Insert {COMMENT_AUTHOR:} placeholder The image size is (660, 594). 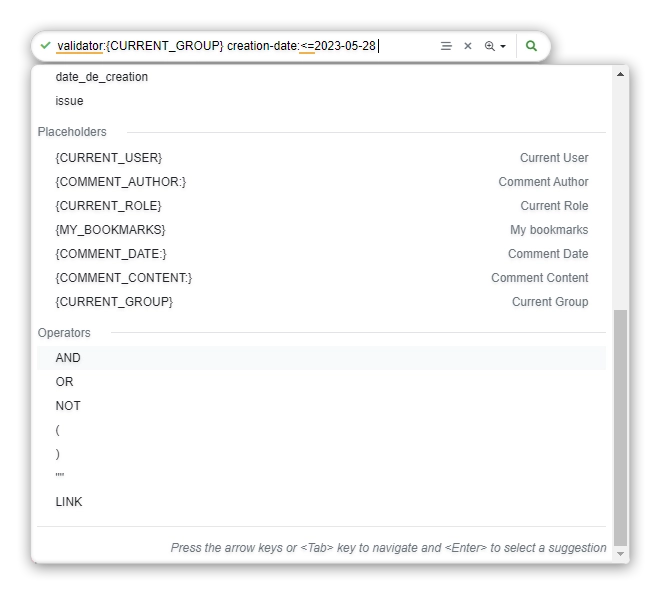coord(322,182)
